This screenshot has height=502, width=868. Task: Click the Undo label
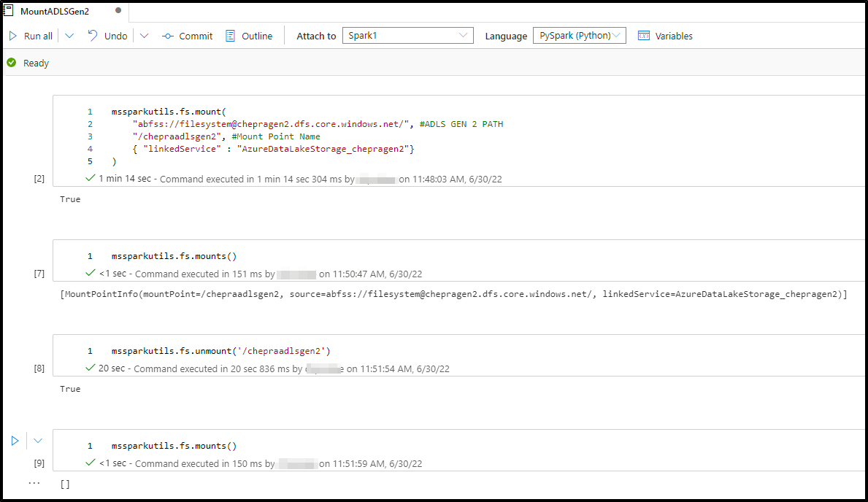(115, 36)
